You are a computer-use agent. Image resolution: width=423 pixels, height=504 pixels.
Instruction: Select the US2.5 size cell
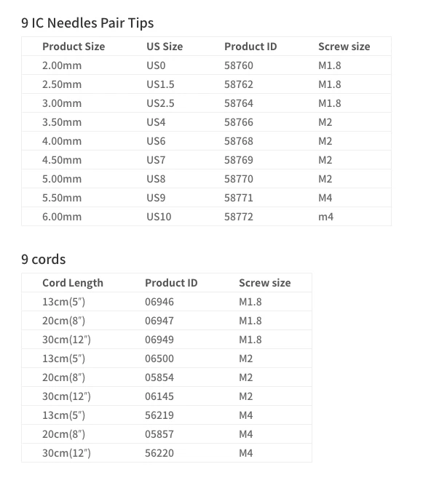(x=160, y=103)
